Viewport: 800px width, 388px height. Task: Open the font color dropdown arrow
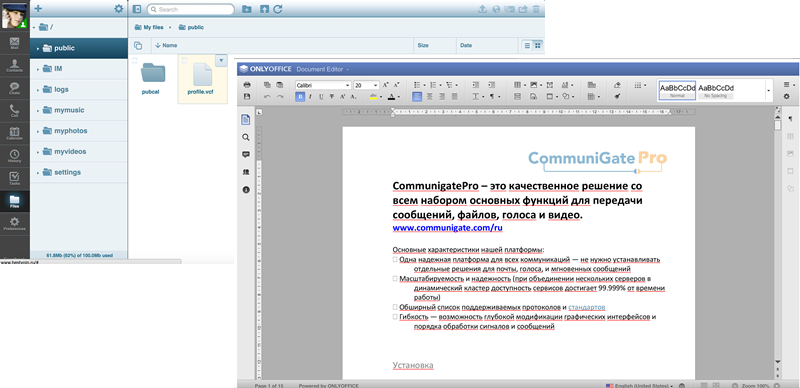point(399,96)
